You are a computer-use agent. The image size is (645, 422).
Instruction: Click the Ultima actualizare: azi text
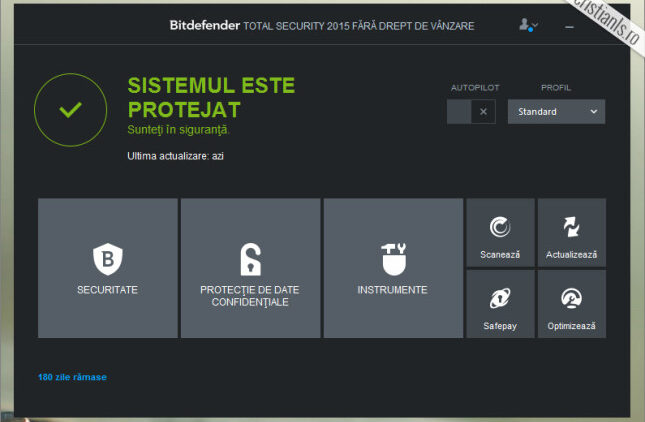click(x=175, y=156)
